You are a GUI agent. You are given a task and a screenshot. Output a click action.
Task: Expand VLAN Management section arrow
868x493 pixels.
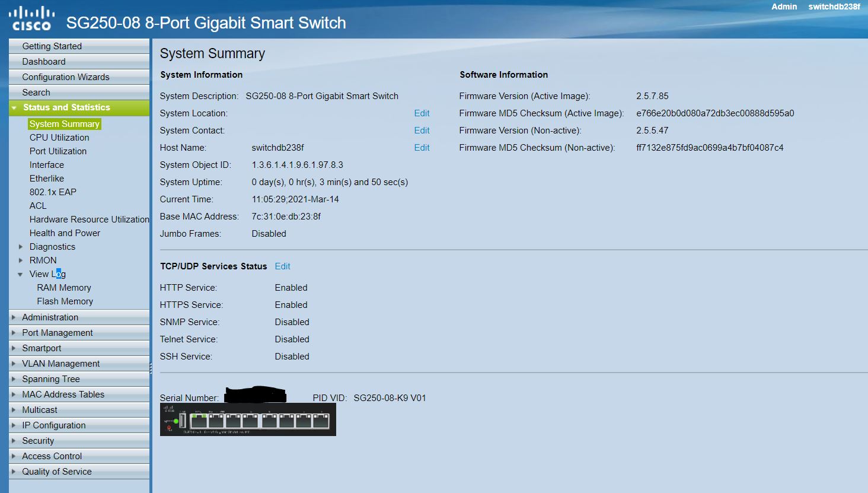[x=14, y=364]
